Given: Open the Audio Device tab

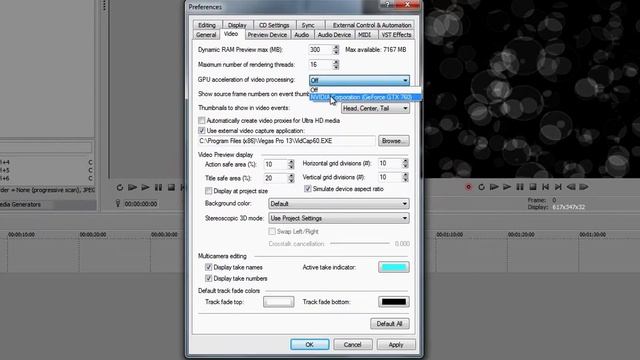Looking at the screenshot, I should coord(334,35).
